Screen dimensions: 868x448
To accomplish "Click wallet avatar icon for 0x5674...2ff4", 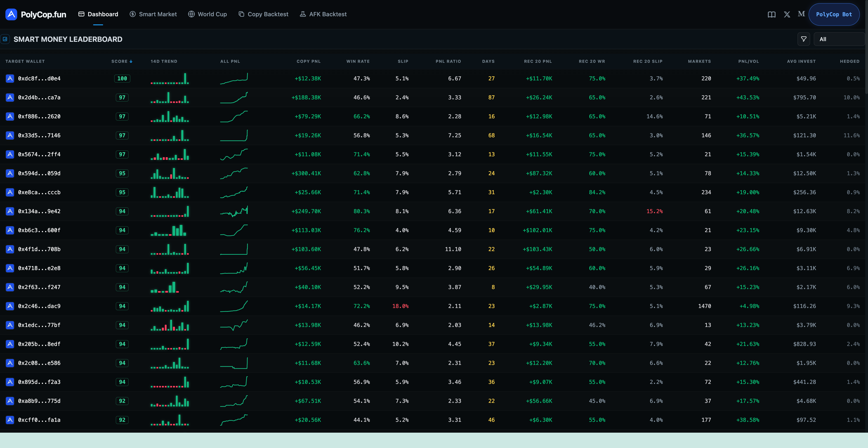I will [10, 154].
